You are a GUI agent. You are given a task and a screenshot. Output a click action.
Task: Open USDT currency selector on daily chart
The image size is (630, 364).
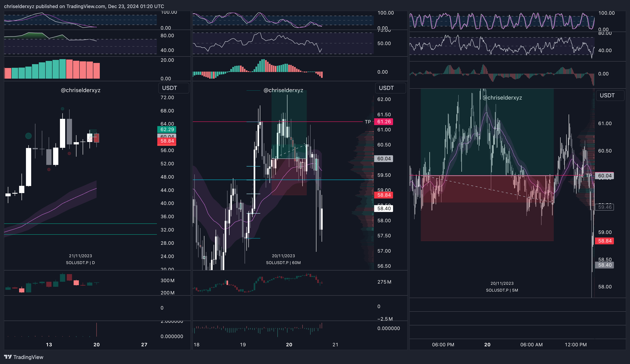(x=174, y=88)
